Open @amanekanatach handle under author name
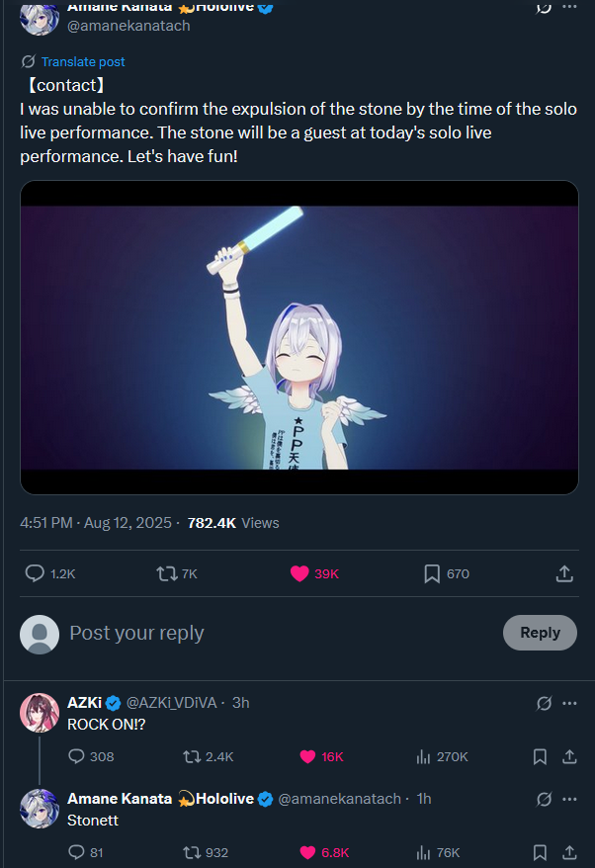595x868 pixels. click(128, 26)
